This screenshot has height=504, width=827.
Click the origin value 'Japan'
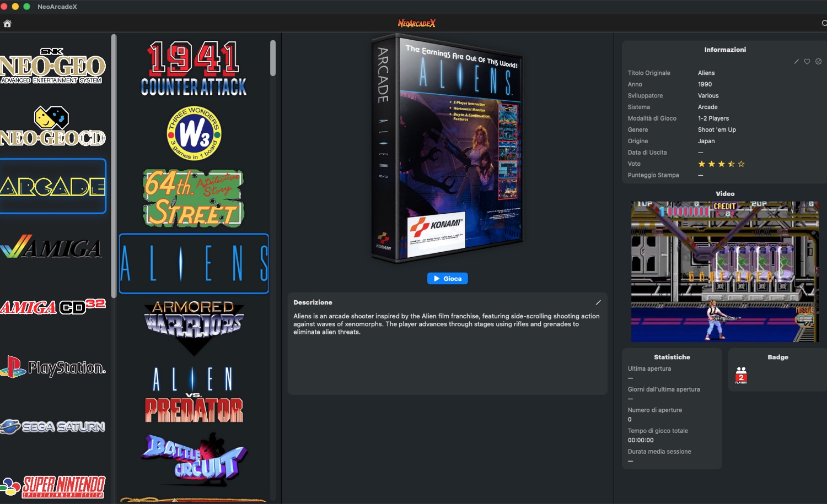pyautogui.click(x=706, y=142)
